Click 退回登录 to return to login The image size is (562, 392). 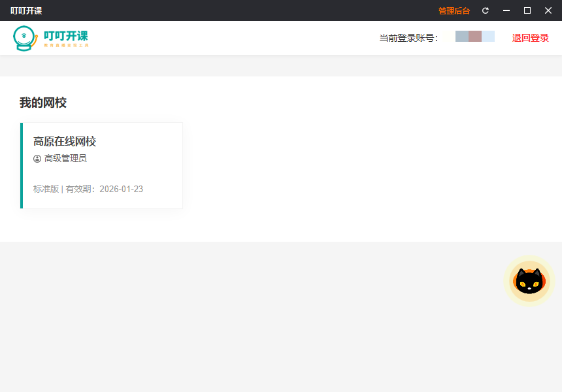pyautogui.click(x=531, y=37)
